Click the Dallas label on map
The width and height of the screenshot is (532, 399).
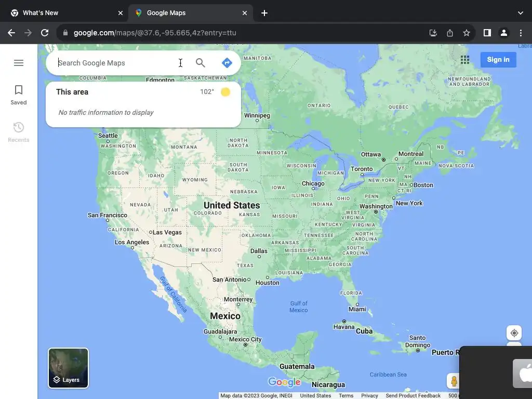259,251
